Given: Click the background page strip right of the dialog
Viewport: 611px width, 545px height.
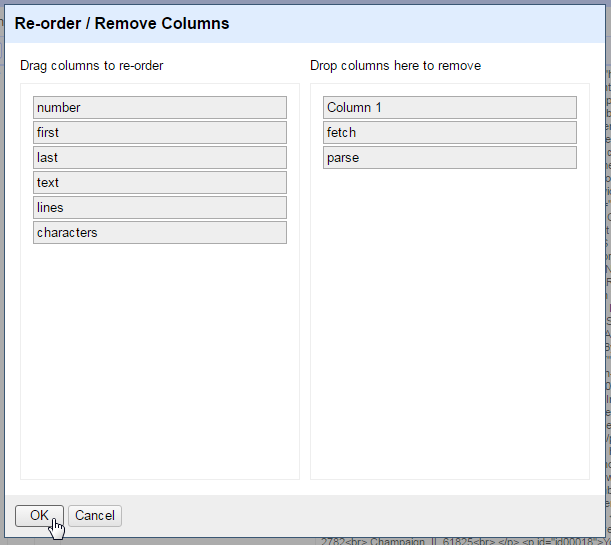Looking at the screenshot, I should tap(607, 300).
